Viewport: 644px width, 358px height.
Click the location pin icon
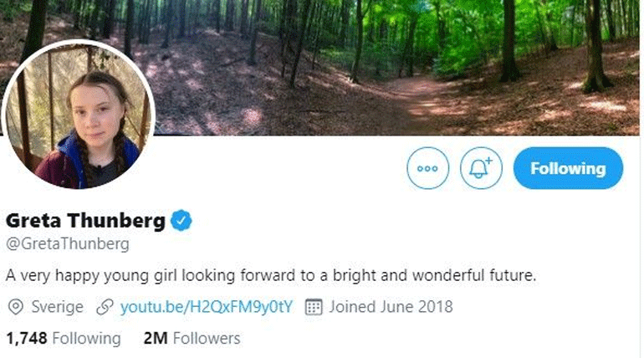[x=14, y=307]
